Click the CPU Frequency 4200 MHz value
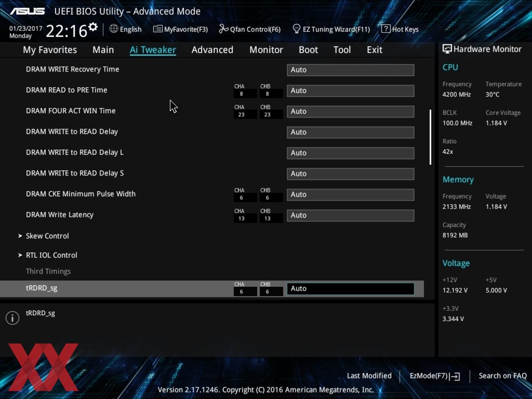Viewport: 532px width, 399px height. pos(457,94)
